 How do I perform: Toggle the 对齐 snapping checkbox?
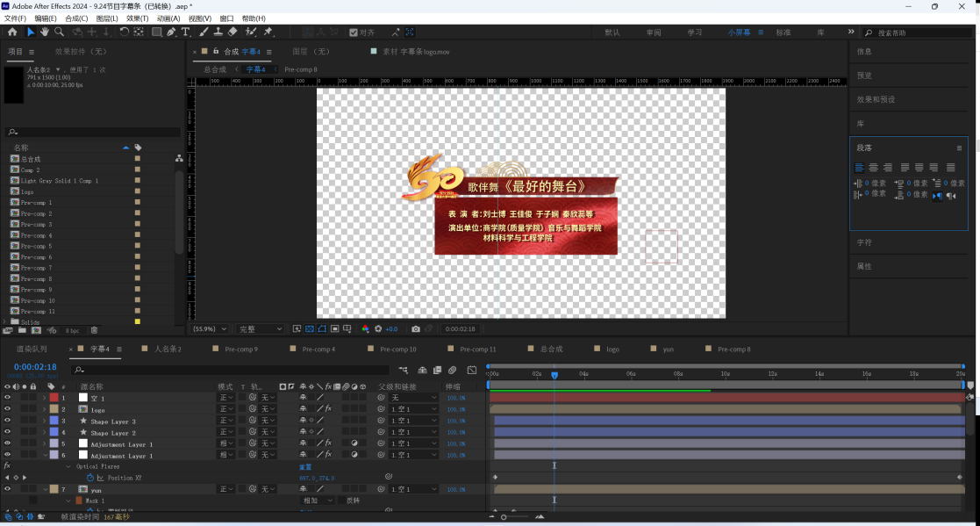[354, 32]
